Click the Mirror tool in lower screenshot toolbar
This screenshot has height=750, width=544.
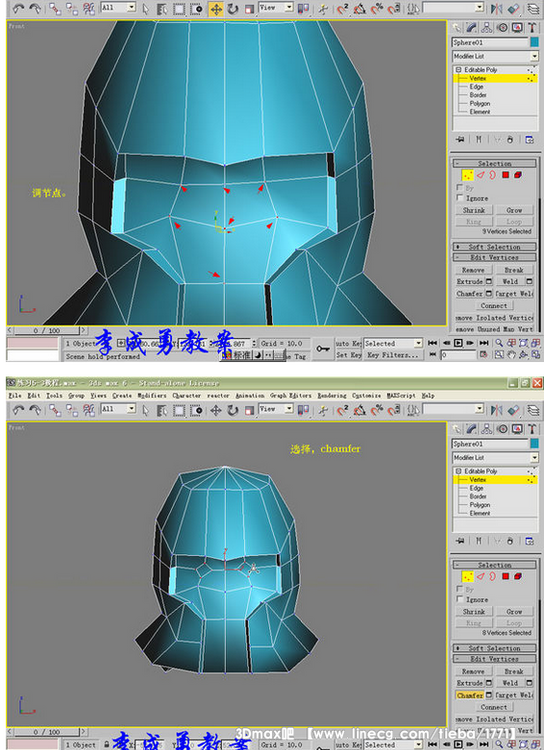point(497,410)
